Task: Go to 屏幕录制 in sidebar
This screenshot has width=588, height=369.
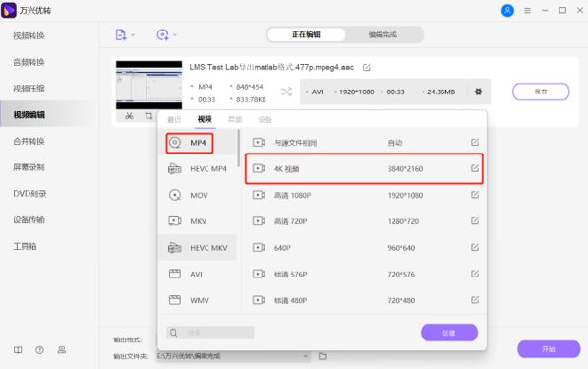Action: click(x=29, y=167)
